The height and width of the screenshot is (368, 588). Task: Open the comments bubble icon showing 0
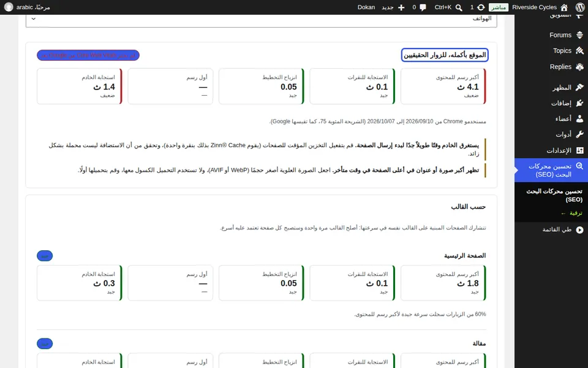(423, 7)
